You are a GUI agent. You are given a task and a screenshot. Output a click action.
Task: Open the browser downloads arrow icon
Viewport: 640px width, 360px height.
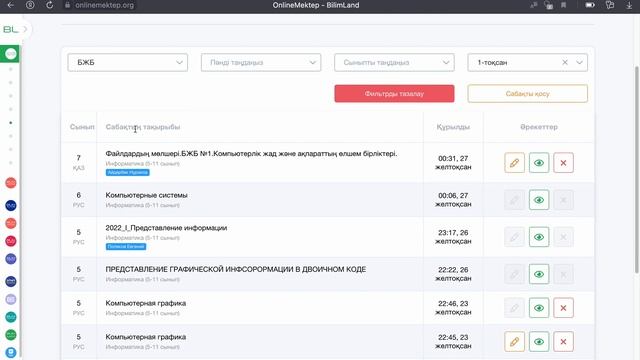629,5
